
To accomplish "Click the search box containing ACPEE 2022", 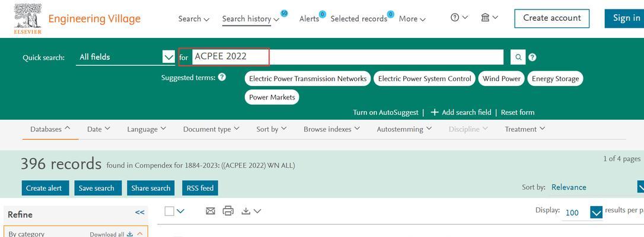I will point(347,57).
